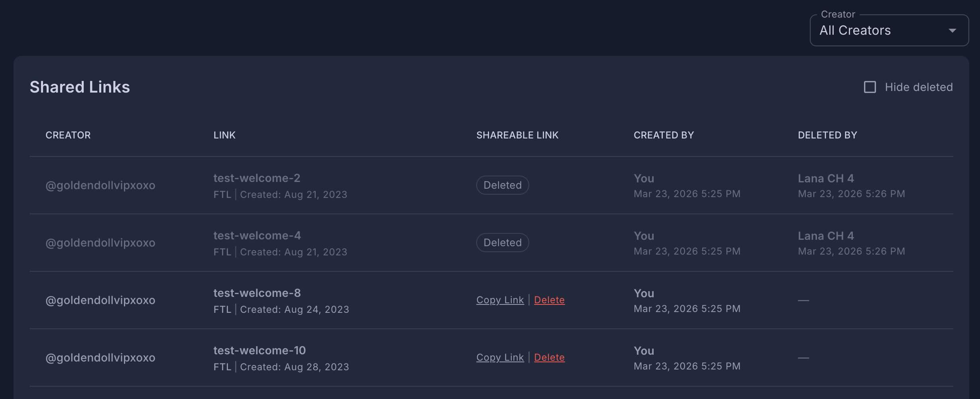Click the Deleted By column header
This screenshot has width=980, height=399.
[x=827, y=135]
